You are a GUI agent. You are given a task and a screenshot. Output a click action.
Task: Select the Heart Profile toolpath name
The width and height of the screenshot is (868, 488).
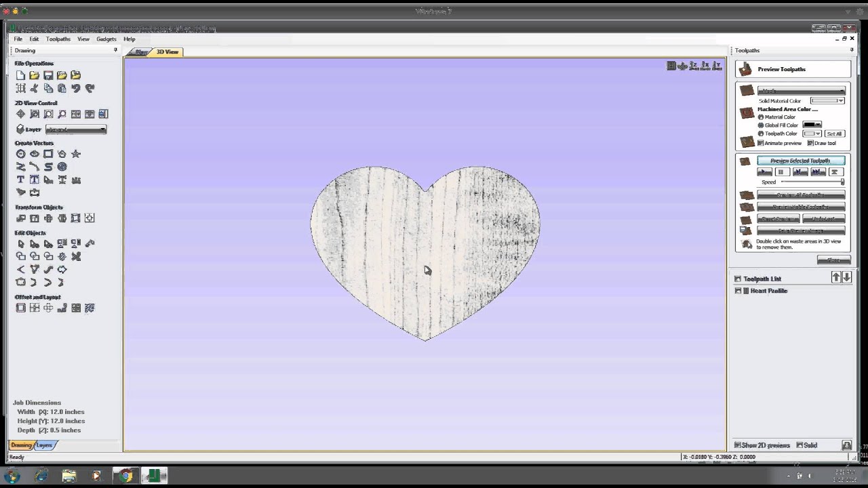tap(769, 291)
